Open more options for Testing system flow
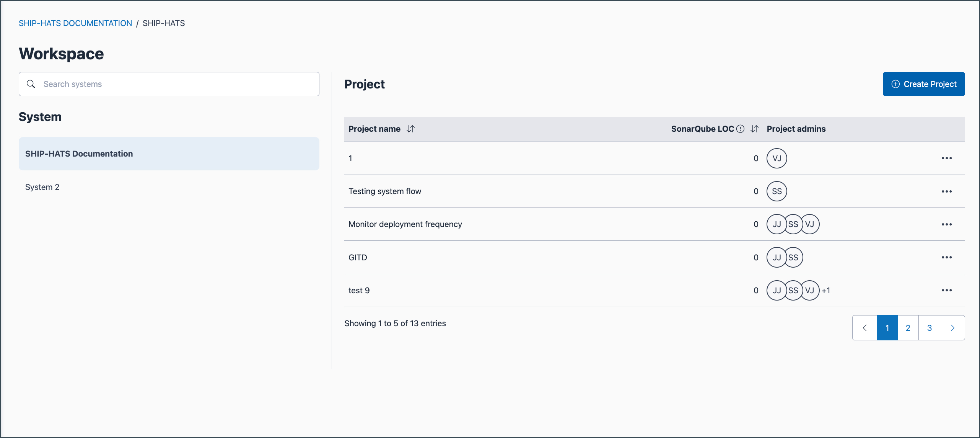This screenshot has width=980, height=438. coord(947,191)
